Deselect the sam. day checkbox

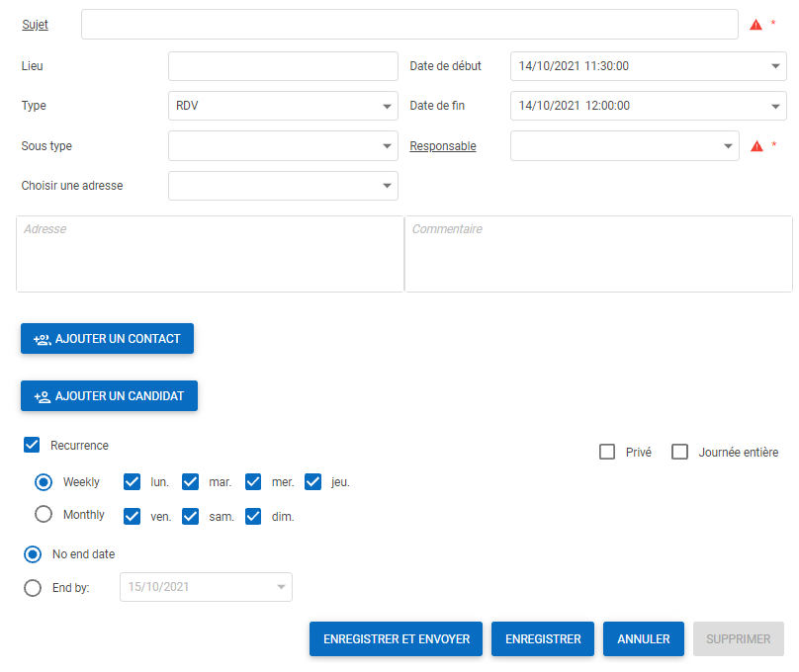pos(191,516)
